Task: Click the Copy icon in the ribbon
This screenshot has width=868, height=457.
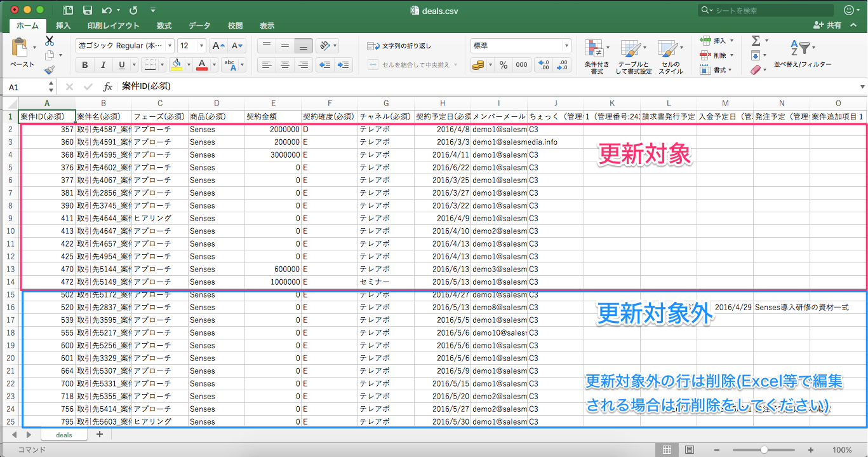Action: click(x=50, y=56)
